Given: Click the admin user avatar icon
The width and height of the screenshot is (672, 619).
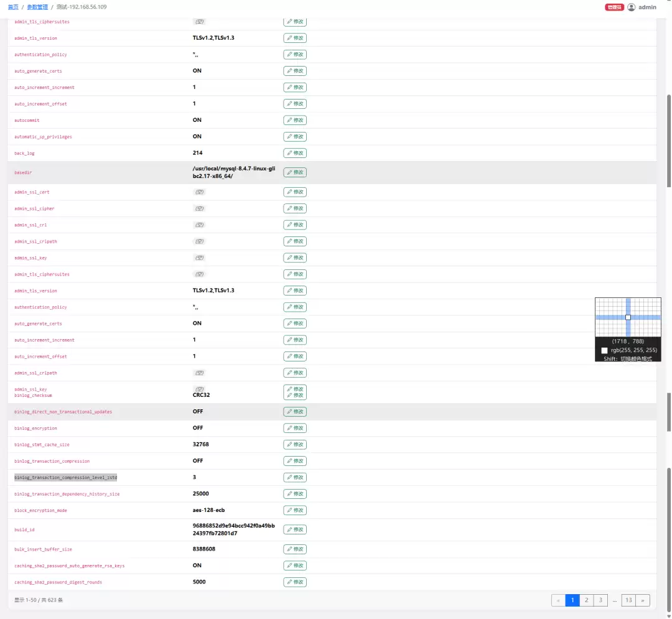Looking at the screenshot, I should (x=632, y=7).
